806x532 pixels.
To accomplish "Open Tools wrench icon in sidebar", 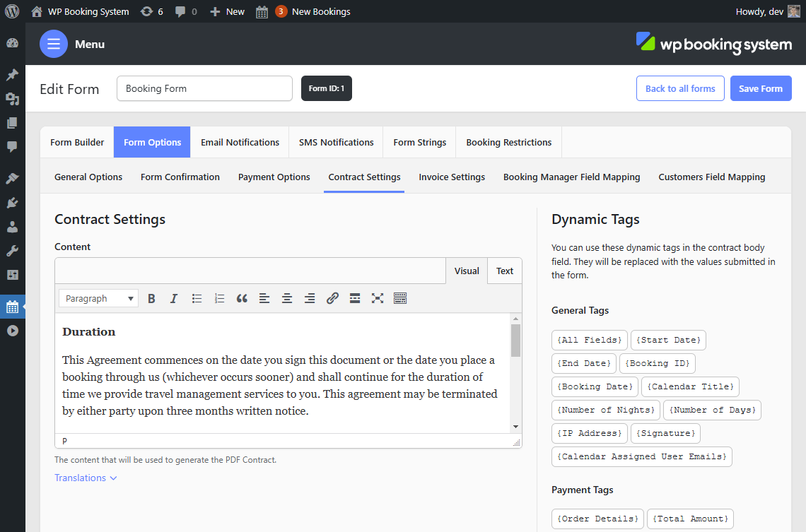I will click(x=12, y=251).
